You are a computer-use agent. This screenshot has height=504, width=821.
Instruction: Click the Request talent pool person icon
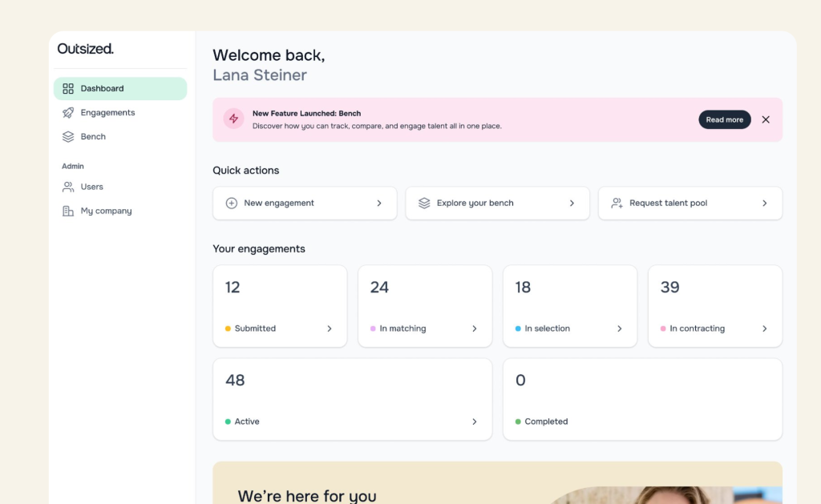pos(617,204)
